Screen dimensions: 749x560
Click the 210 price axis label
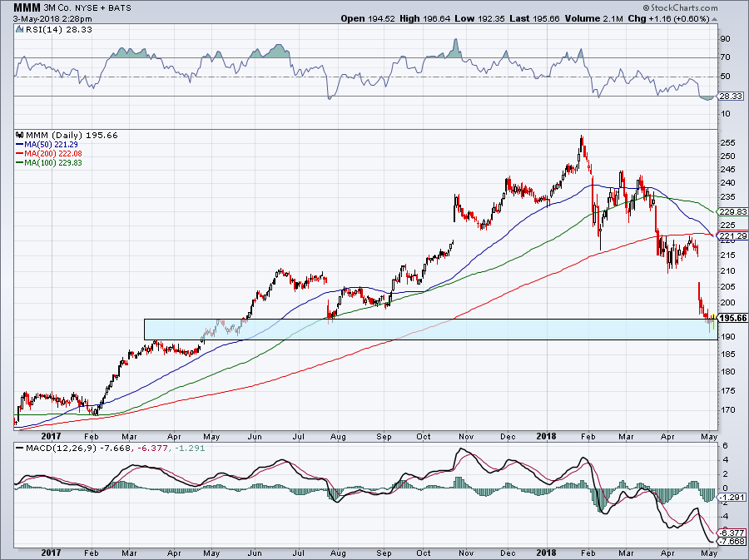coord(727,270)
